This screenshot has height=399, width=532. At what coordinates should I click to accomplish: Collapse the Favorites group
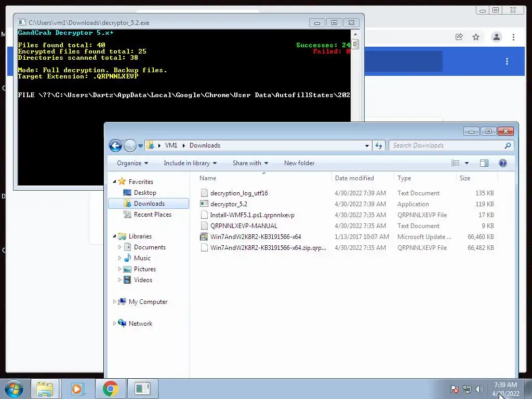tap(114, 182)
